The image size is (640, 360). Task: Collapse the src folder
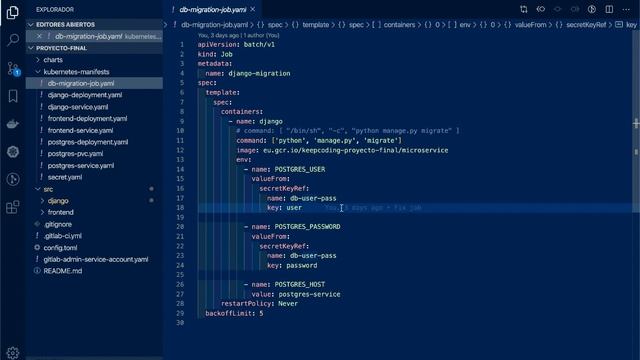tap(48, 189)
